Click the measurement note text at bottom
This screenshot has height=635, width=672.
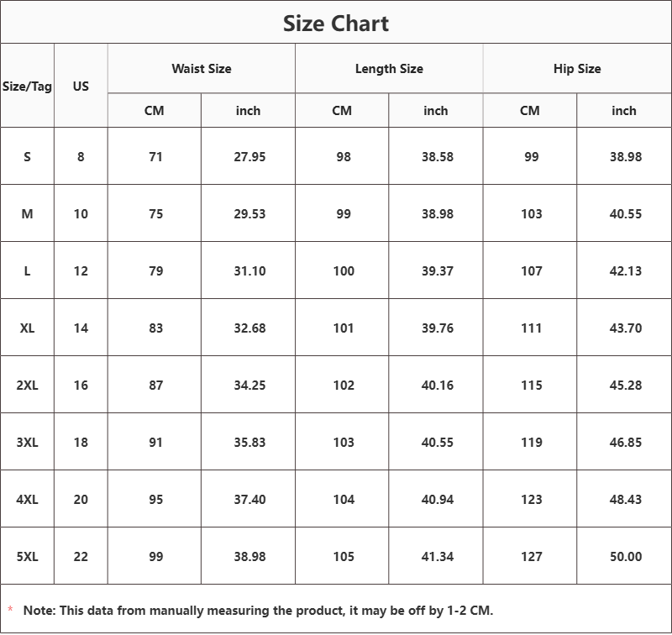point(258,611)
